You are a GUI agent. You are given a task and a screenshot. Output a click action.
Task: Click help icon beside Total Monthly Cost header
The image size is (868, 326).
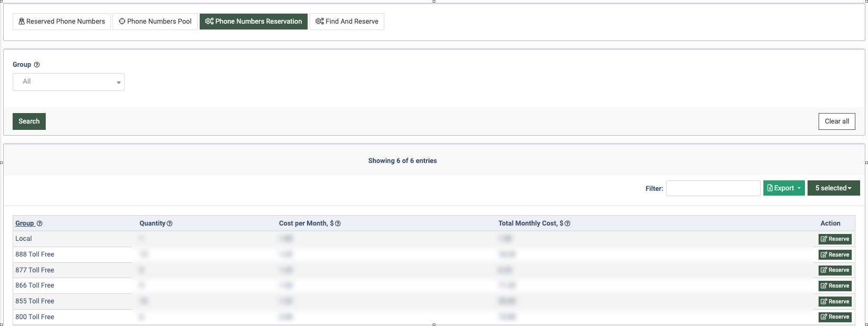[567, 223]
